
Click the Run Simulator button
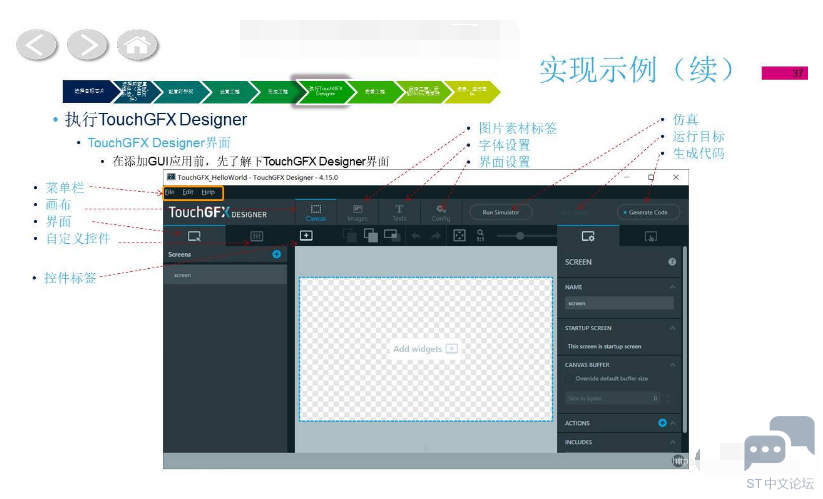coord(501,212)
